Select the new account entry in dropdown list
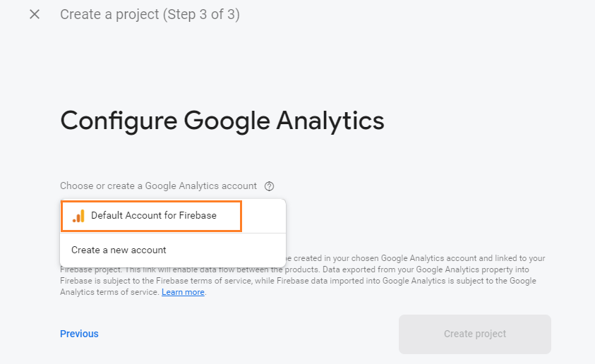 [173, 250]
